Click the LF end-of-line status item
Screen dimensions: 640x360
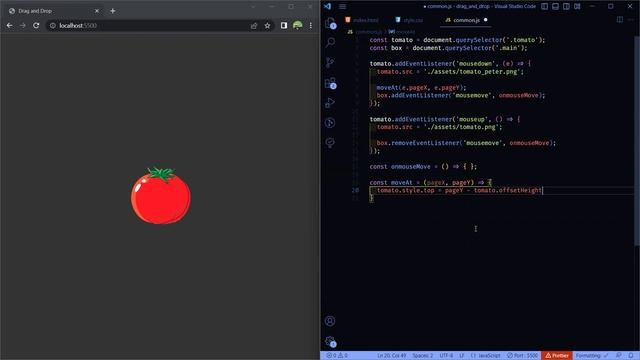[462, 356]
